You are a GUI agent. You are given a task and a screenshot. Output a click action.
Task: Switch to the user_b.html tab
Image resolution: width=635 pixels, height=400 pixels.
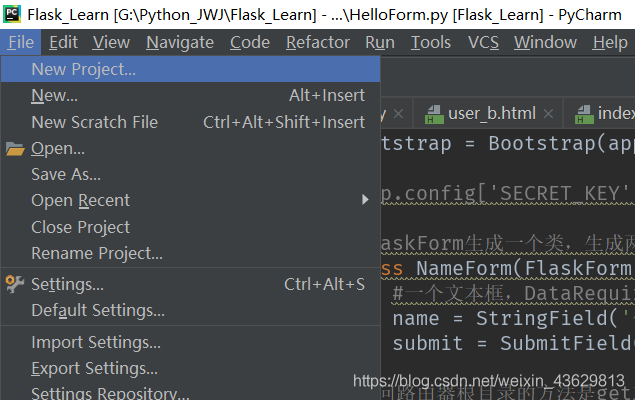click(x=488, y=114)
